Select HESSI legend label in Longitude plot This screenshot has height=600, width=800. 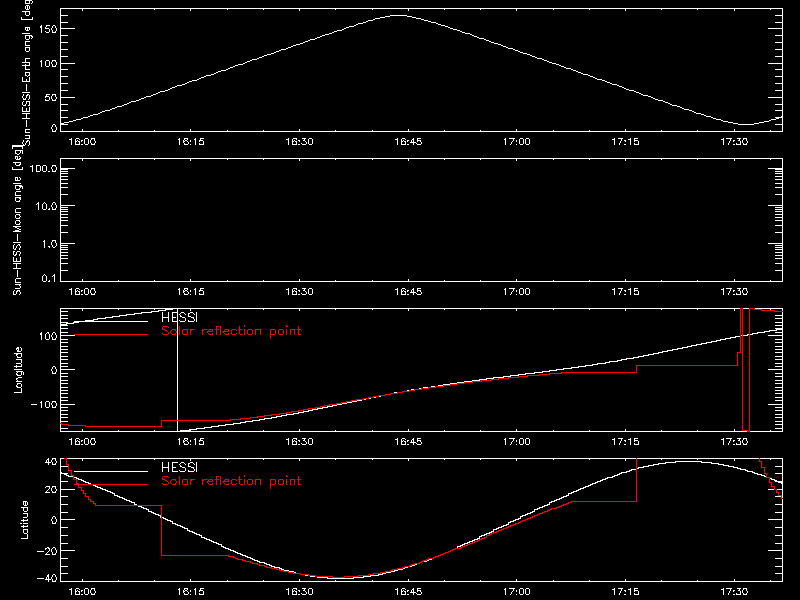coord(179,317)
